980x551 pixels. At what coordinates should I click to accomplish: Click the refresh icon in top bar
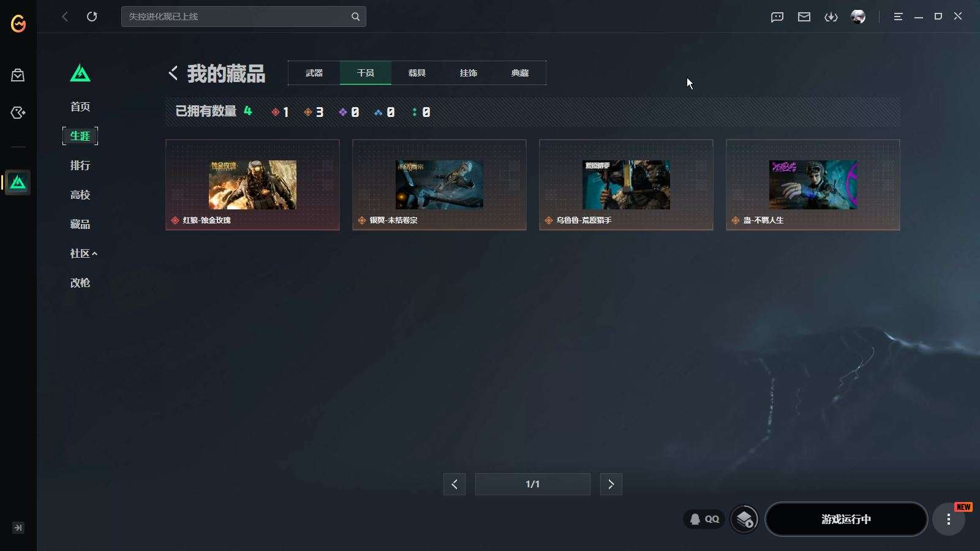pos(92,17)
